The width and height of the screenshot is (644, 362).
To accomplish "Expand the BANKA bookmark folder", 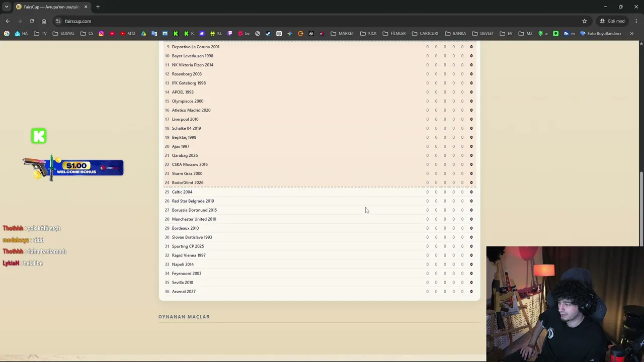I will click(x=455, y=34).
